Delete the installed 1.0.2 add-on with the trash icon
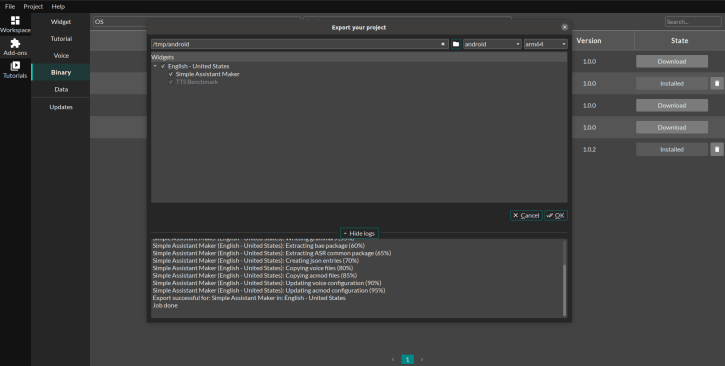The image size is (725, 366). [x=717, y=149]
